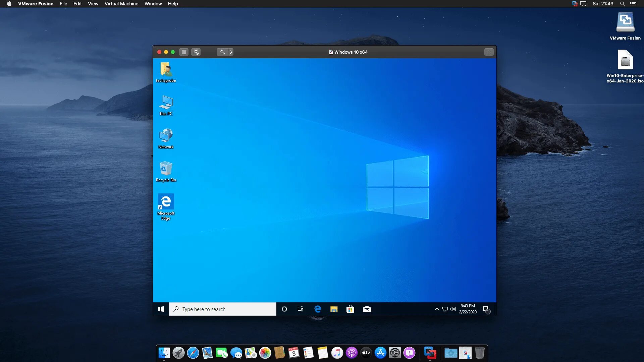This screenshot has width=644, height=362.
Task: Open File Explorer from taskbar
Action: coord(334,309)
